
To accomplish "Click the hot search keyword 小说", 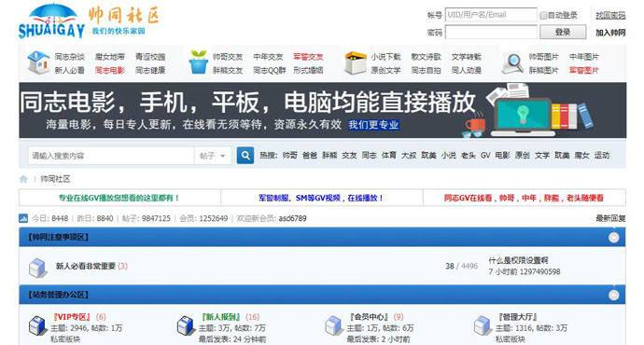I will pyautogui.click(x=449, y=156).
